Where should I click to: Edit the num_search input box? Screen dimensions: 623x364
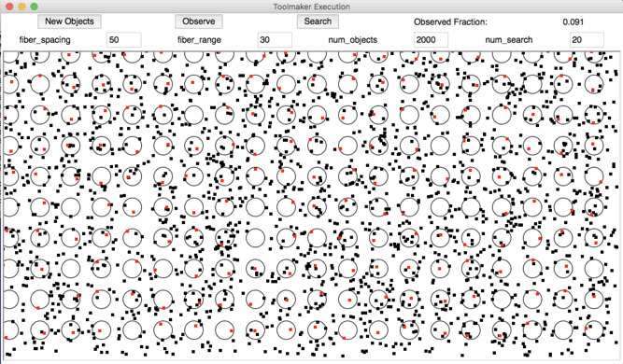(588, 40)
